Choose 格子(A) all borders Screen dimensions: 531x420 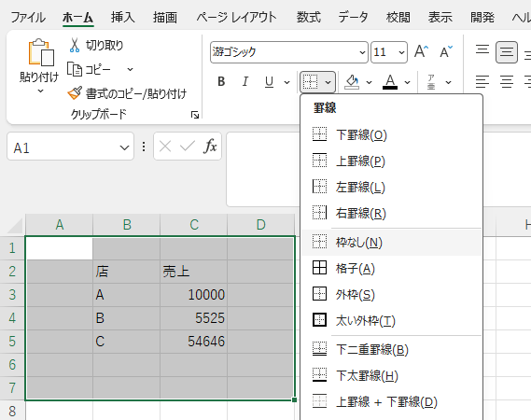(391, 268)
